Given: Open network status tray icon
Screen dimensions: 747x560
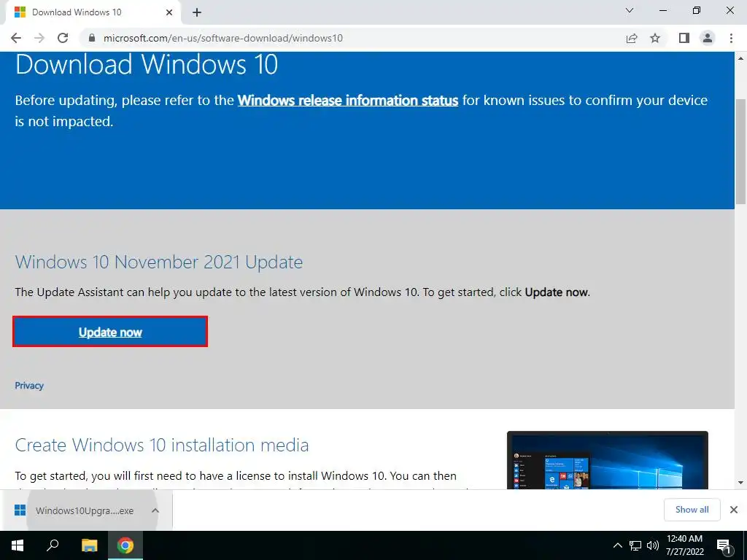Looking at the screenshot, I should pos(635,545).
